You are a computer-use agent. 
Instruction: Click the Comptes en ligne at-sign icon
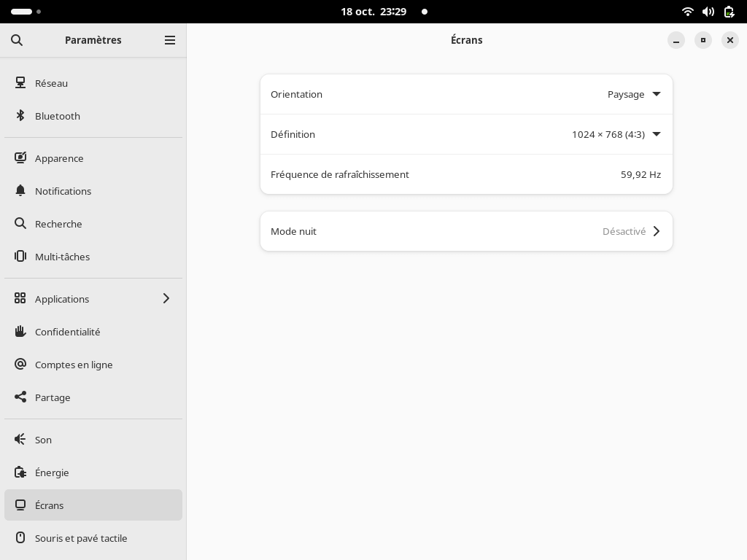click(x=20, y=364)
